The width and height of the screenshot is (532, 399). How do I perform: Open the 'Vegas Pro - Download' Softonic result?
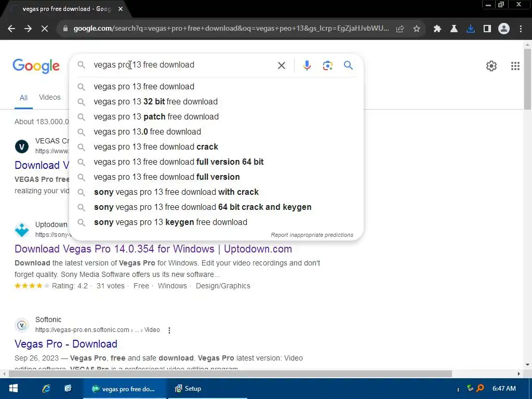pyautogui.click(x=66, y=344)
